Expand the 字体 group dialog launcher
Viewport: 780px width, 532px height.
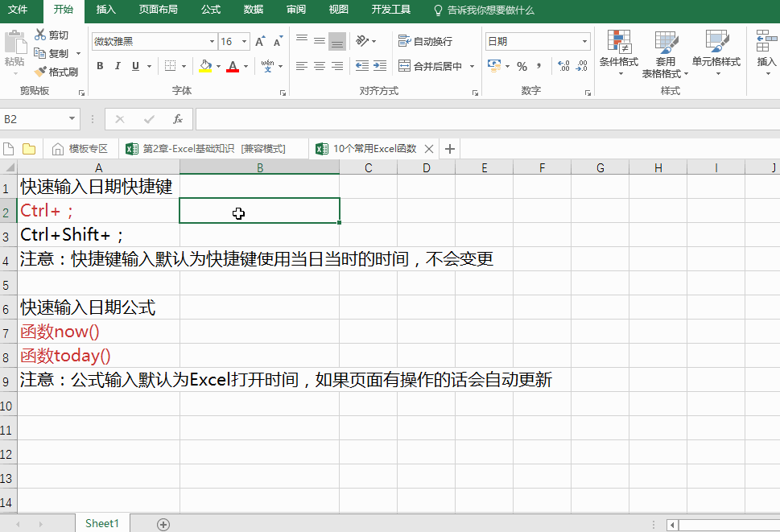click(x=283, y=93)
